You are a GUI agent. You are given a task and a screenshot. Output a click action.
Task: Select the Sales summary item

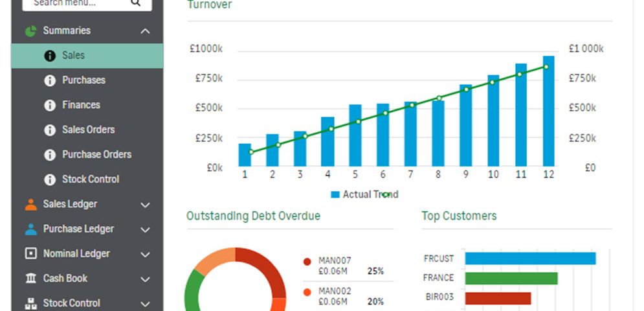pos(87,56)
